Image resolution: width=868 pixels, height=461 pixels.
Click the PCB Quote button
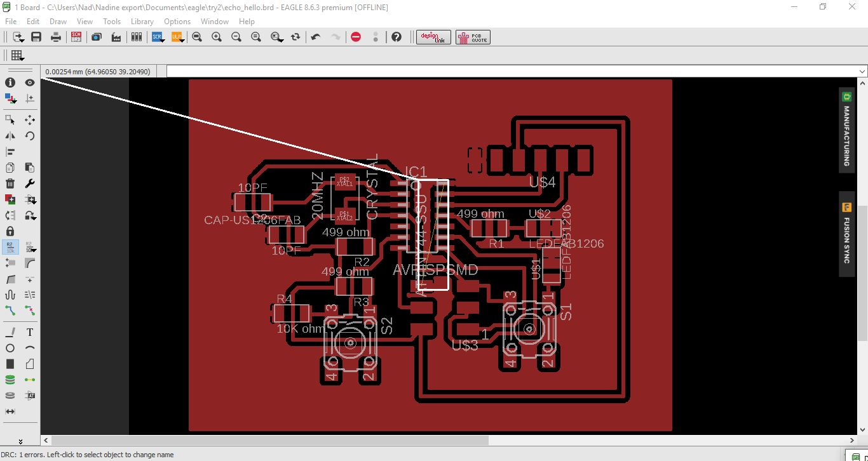pyautogui.click(x=473, y=37)
